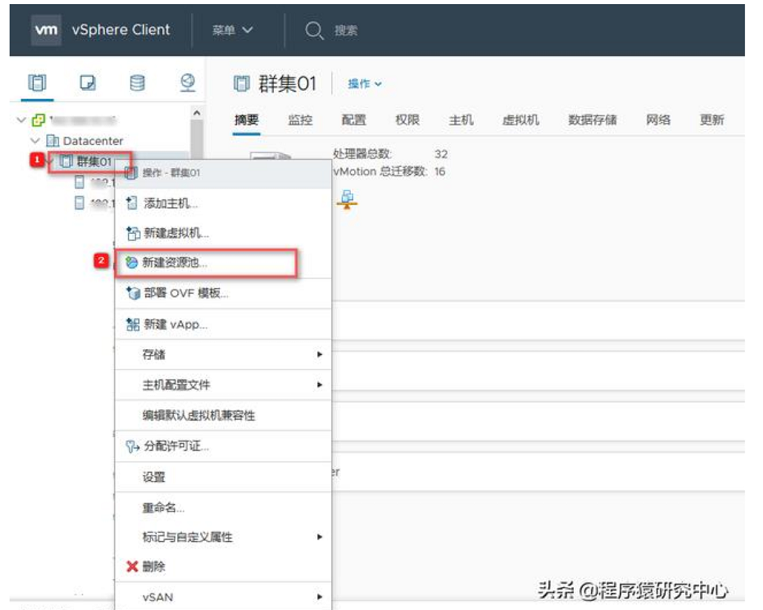Switch to the 网络 tab
Image resolution: width=763 pixels, height=610 pixels.
[x=658, y=120]
